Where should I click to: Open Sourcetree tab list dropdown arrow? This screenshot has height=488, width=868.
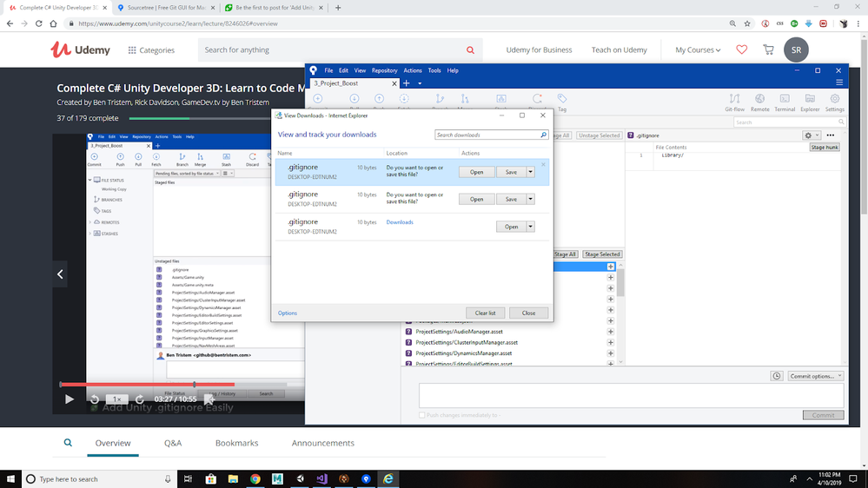[x=420, y=83]
